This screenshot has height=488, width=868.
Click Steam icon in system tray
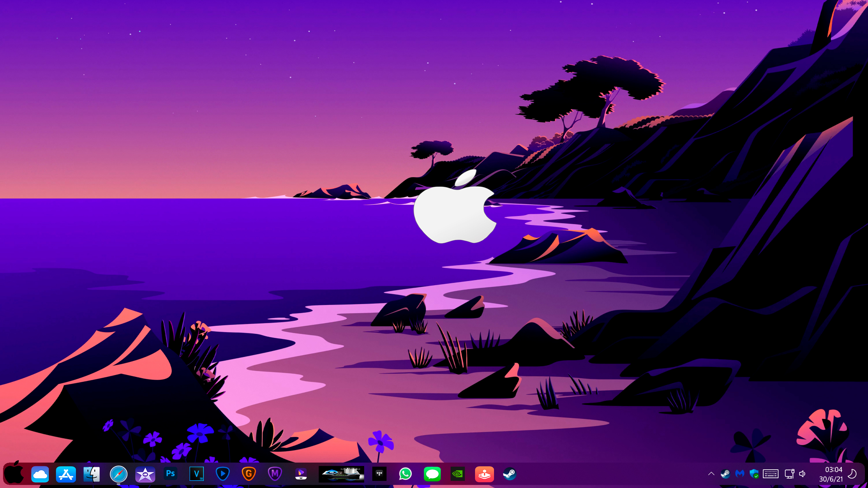pos(725,474)
